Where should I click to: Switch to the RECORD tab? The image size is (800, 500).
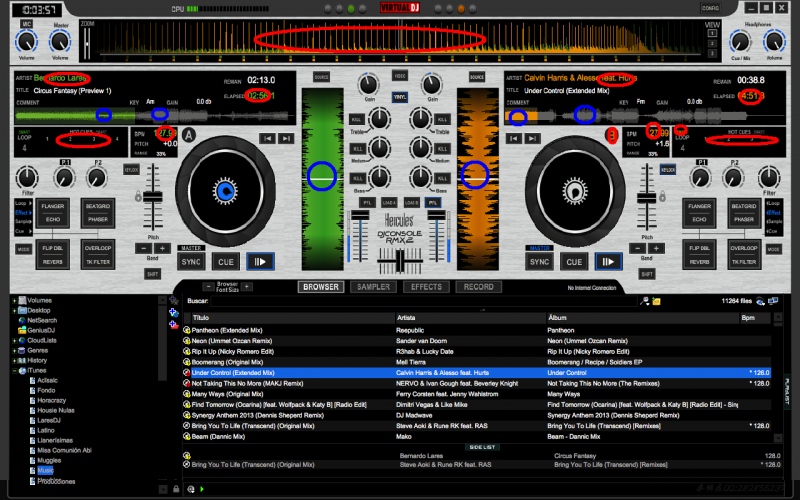[x=479, y=287]
